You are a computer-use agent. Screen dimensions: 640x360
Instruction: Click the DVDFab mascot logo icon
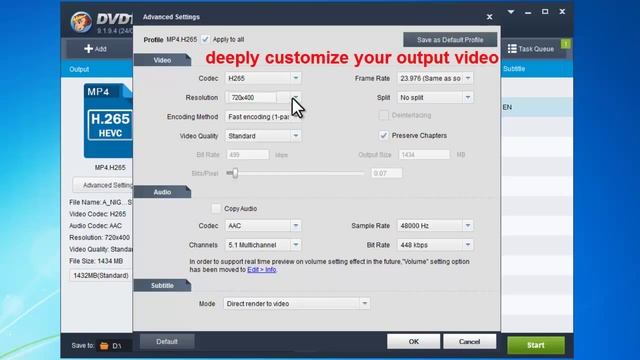[x=81, y=22]
